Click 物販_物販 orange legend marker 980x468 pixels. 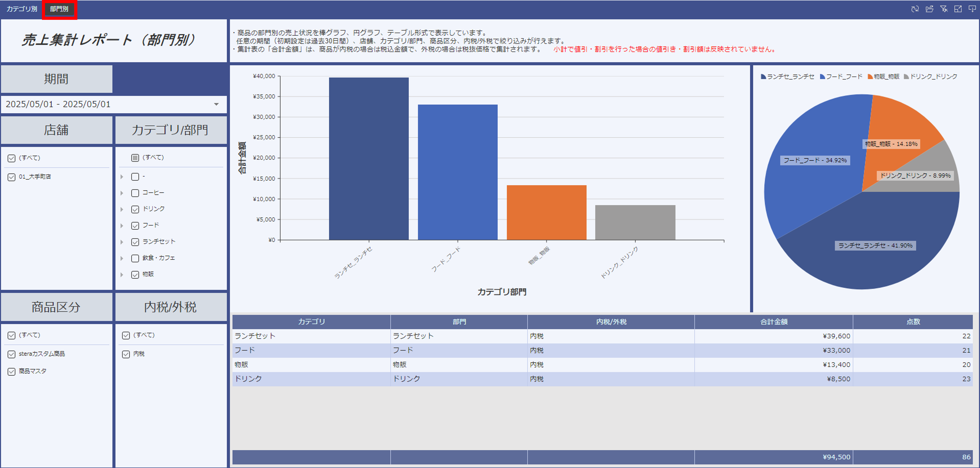point(870,77)
